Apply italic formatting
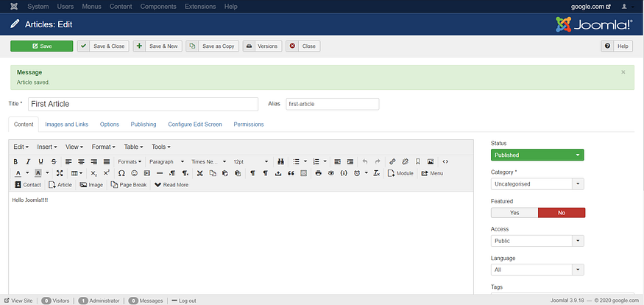Image resolution: width=644 pixels, height=305 pixels. (x=29, y=161)
